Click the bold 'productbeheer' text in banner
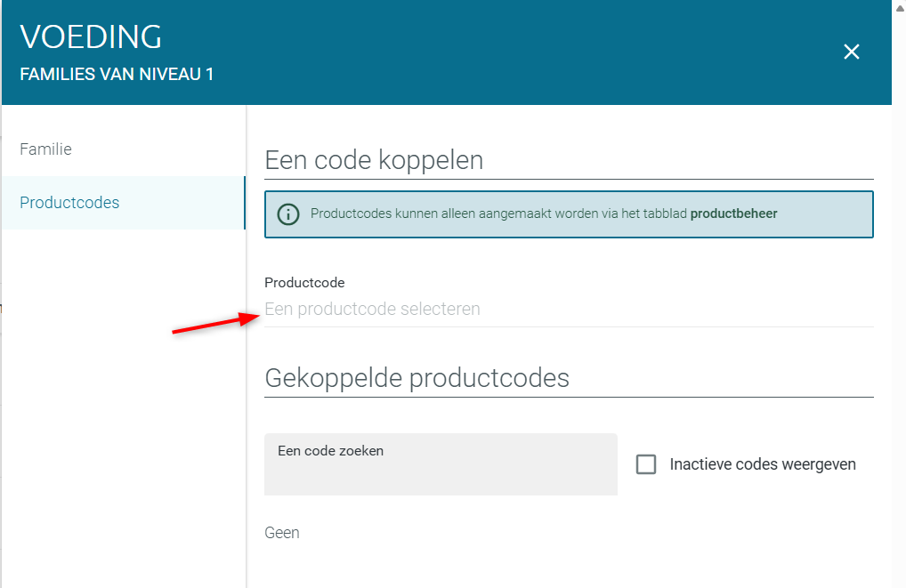 (734, 213)
